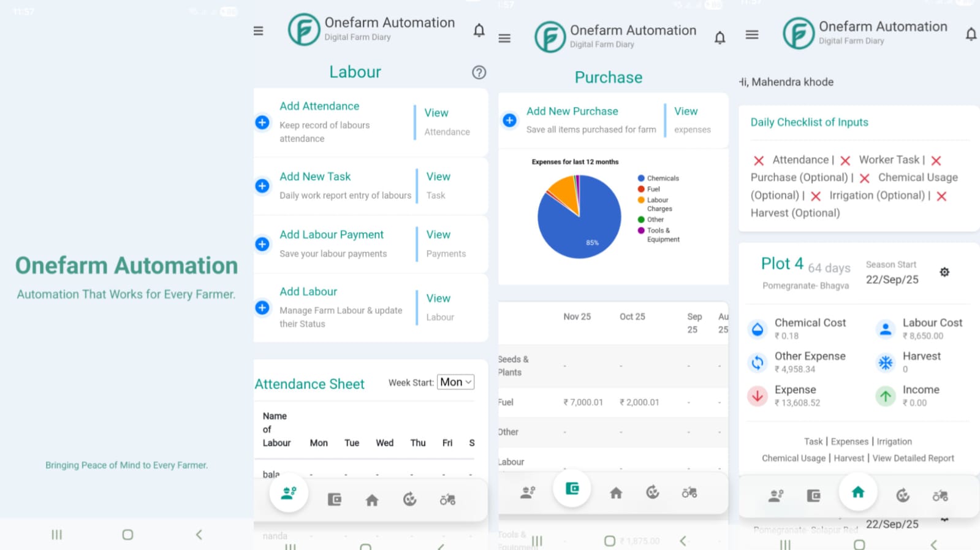980x550 pixels.
Task: Tap the Income up-arrow icon
Action: pyautogui.click(x=886, y=396)
